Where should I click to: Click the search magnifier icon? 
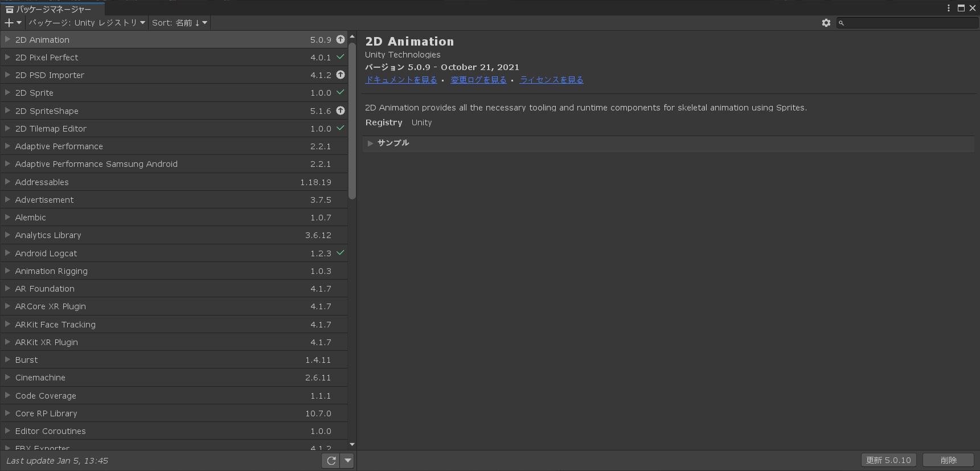(841, 23)
